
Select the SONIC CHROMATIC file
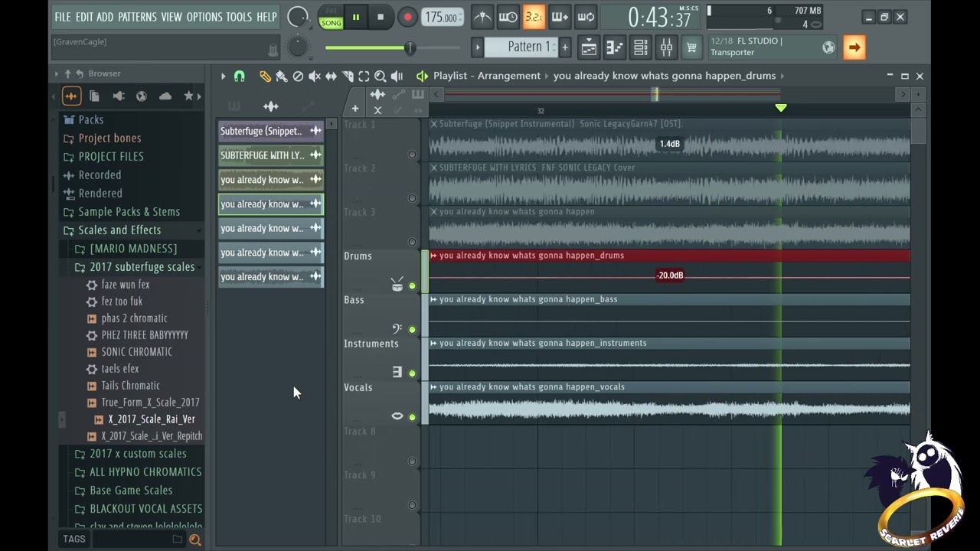pyautogui.click(x=136, y=351)
